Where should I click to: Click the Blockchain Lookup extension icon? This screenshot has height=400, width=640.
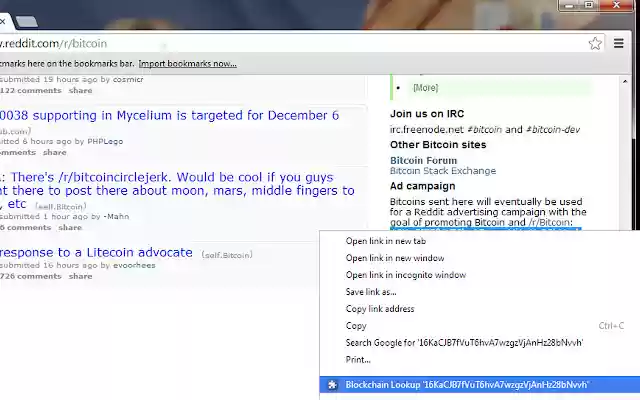pos(332,384)
